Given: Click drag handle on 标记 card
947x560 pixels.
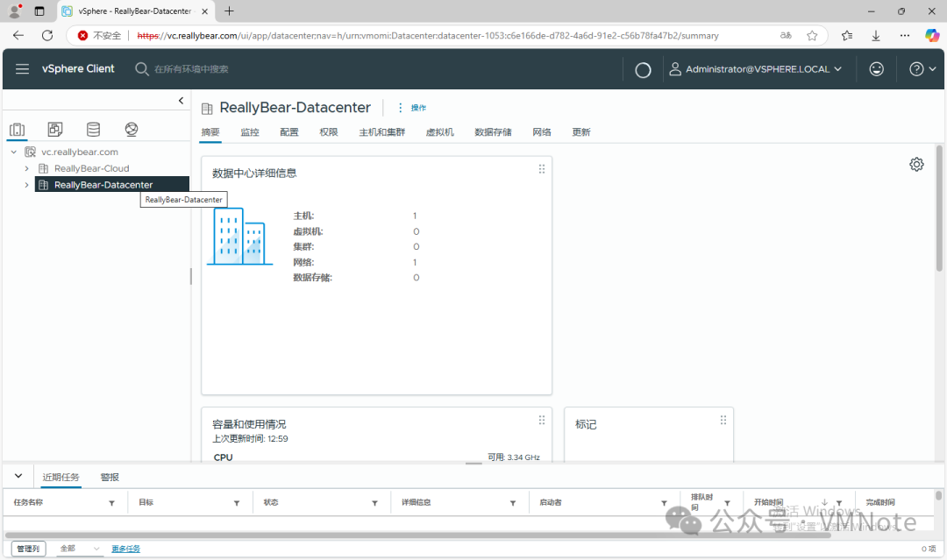Looking at the screenshot, I should coord(723,420).
